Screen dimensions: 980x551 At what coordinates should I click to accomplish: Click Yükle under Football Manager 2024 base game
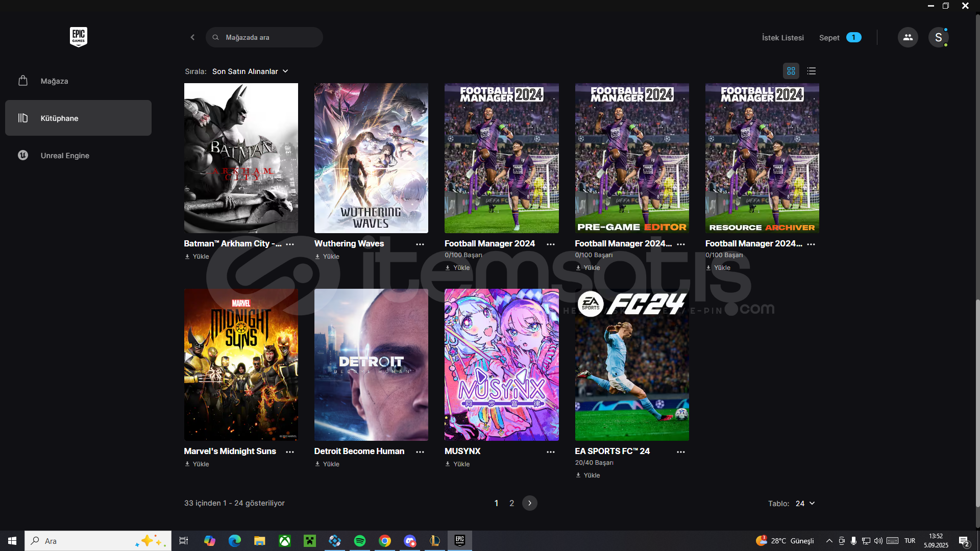coord(457,268)
